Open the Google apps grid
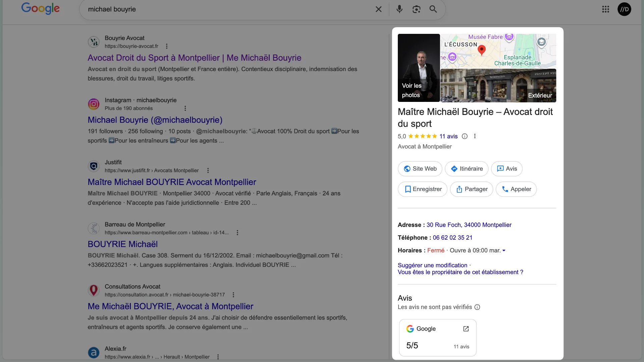 [x=605, y=9]
